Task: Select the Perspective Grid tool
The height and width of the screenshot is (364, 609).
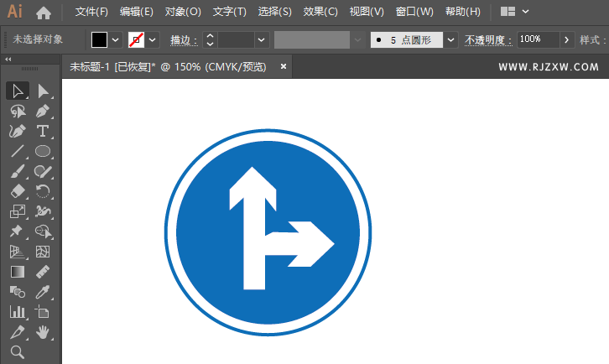Action: coord(17,252)
